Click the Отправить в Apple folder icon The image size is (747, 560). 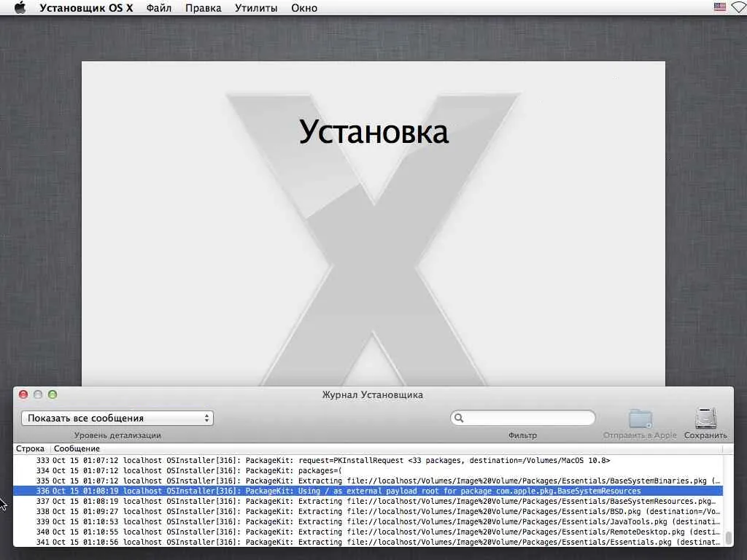640,419
